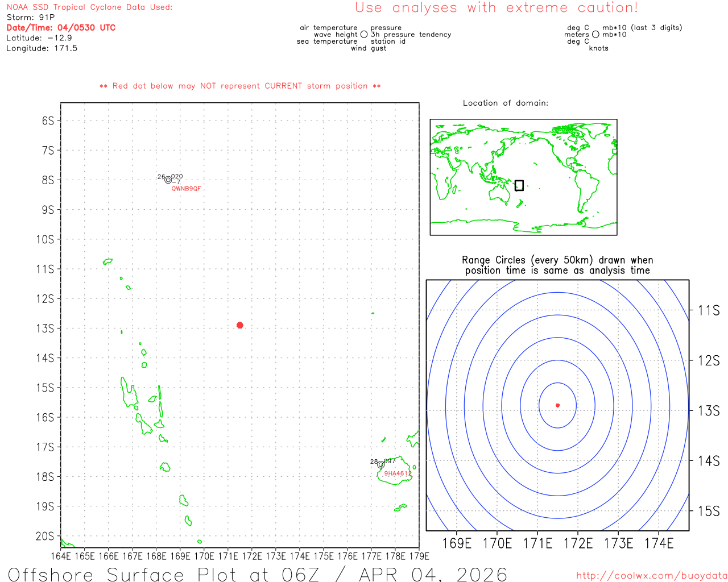Click the station model legend circle near 'wave height'
Viewport: 728px width, 582px height.
364,35
